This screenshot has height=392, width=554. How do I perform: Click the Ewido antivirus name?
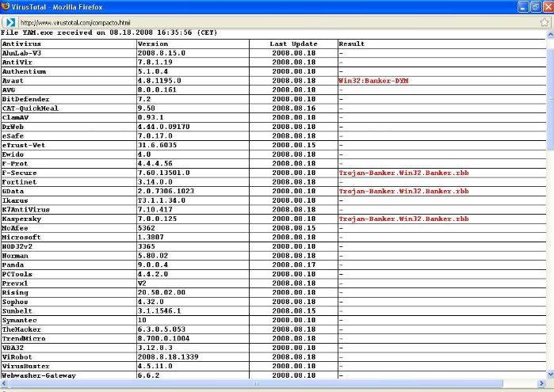pyautogui.click(x=13, y=154)
